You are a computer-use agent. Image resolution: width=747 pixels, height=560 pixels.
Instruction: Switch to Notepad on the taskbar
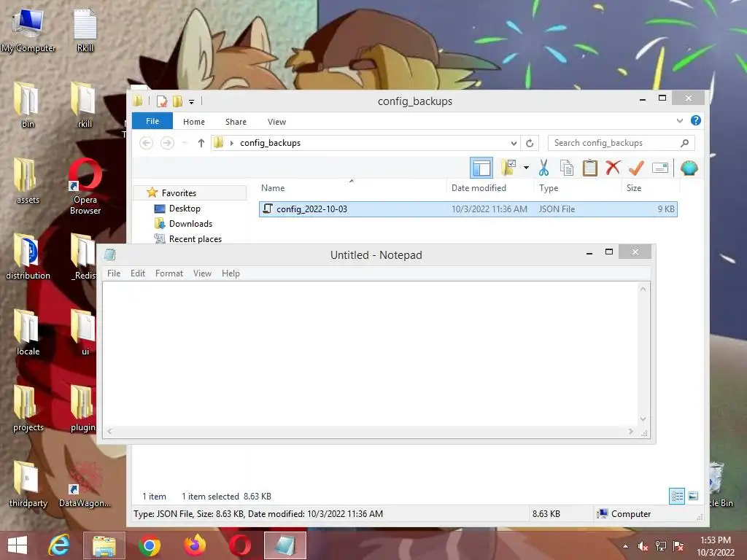pyautogui.click(x=285, y=545)
